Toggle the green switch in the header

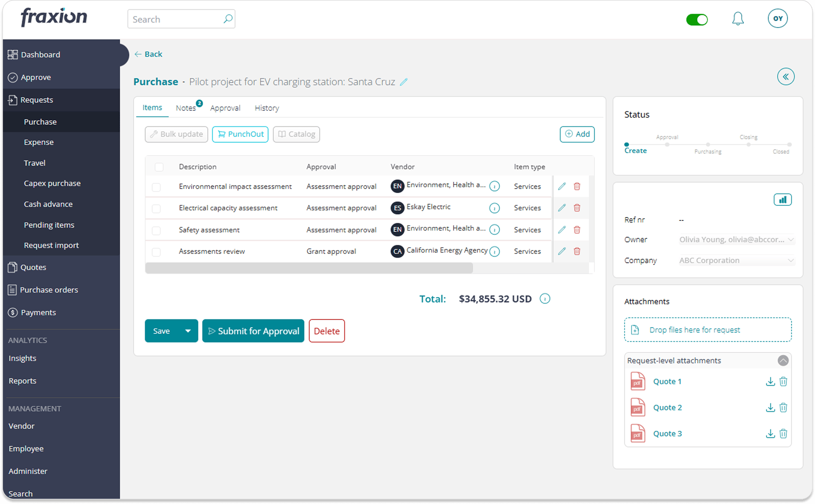tap(697, 19)
